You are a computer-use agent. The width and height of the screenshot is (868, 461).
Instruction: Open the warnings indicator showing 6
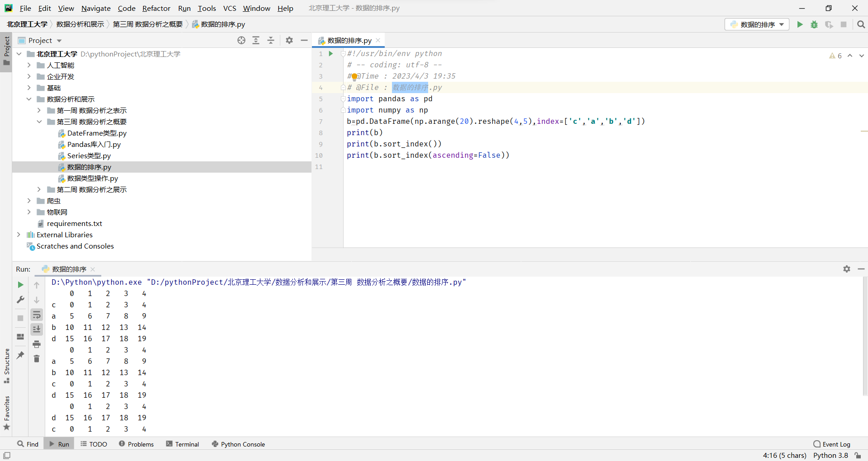coord(835,56)
